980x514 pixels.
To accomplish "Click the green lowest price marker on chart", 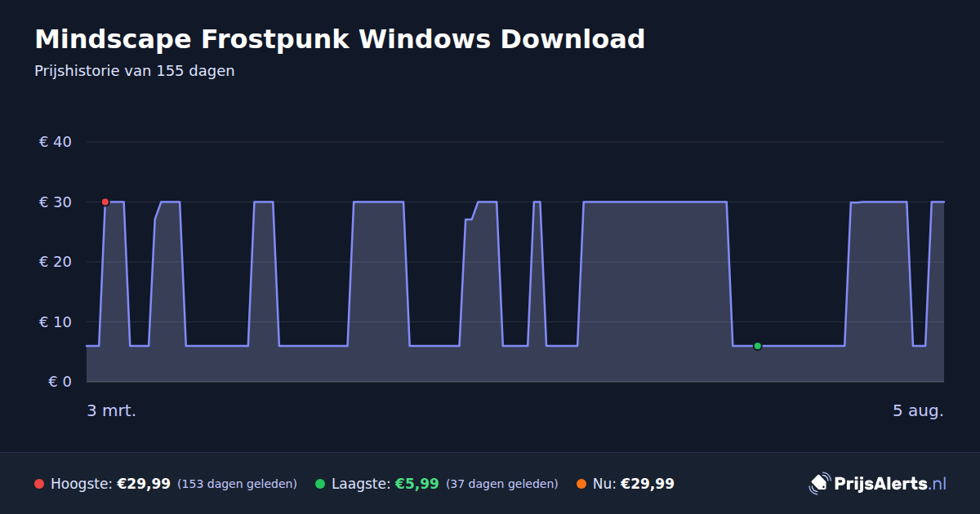I will (x=757, y=346).
